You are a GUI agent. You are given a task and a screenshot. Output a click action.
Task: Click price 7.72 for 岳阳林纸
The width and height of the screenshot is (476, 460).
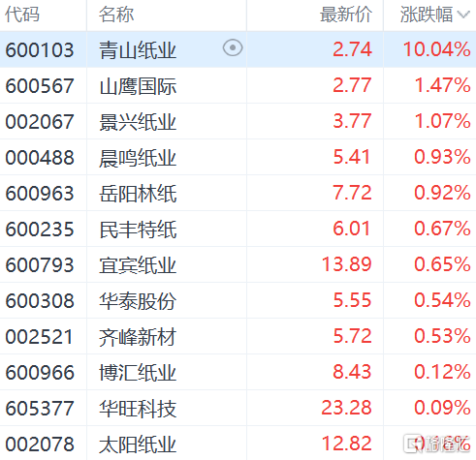click(x=353, y=193)
